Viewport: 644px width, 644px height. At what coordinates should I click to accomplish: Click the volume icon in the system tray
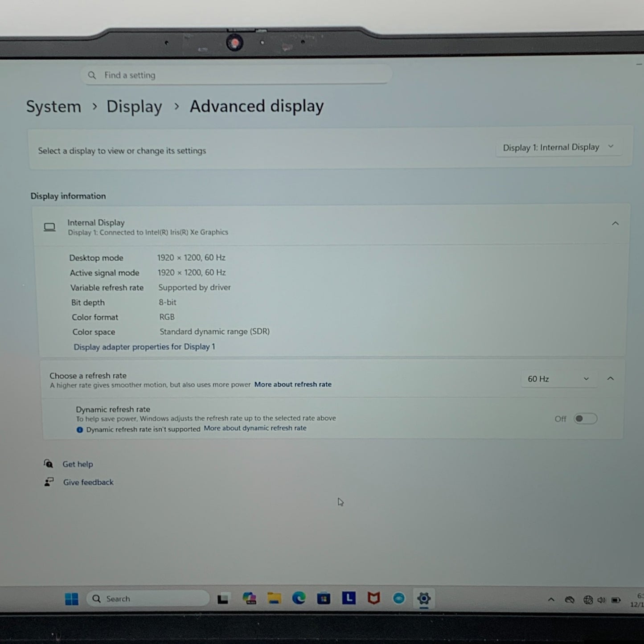coord(601,600)
